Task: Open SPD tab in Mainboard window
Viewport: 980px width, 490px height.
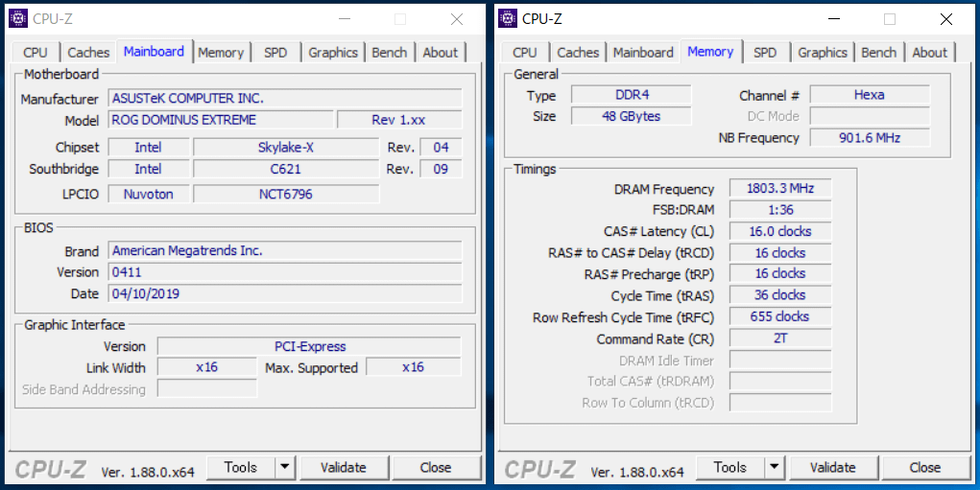Action: (275, 53)
